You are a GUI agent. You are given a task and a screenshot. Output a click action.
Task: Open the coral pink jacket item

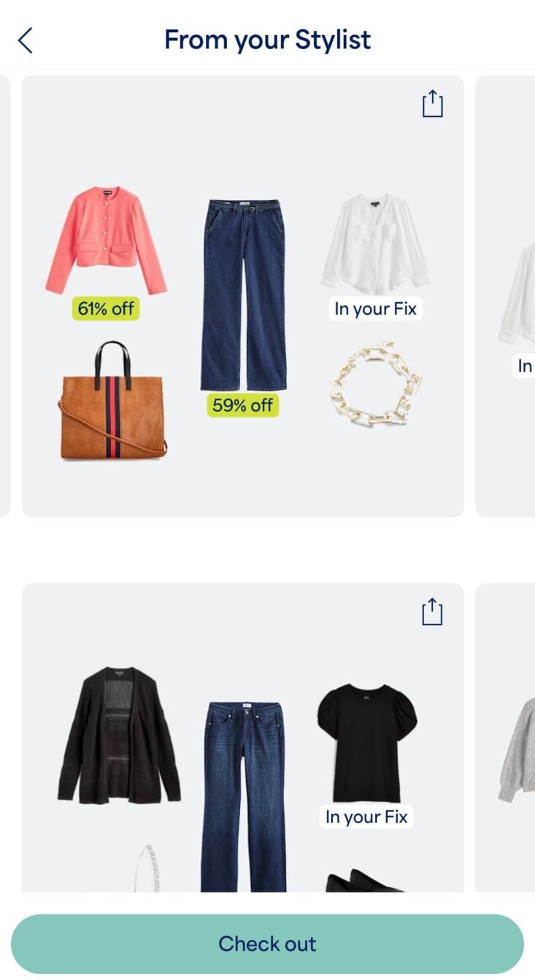(x=107, y=240)
